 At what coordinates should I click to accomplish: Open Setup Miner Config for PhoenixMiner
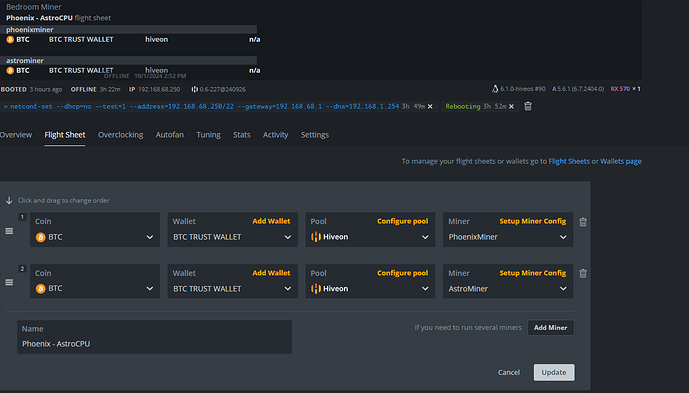click(x=533, y=221)
